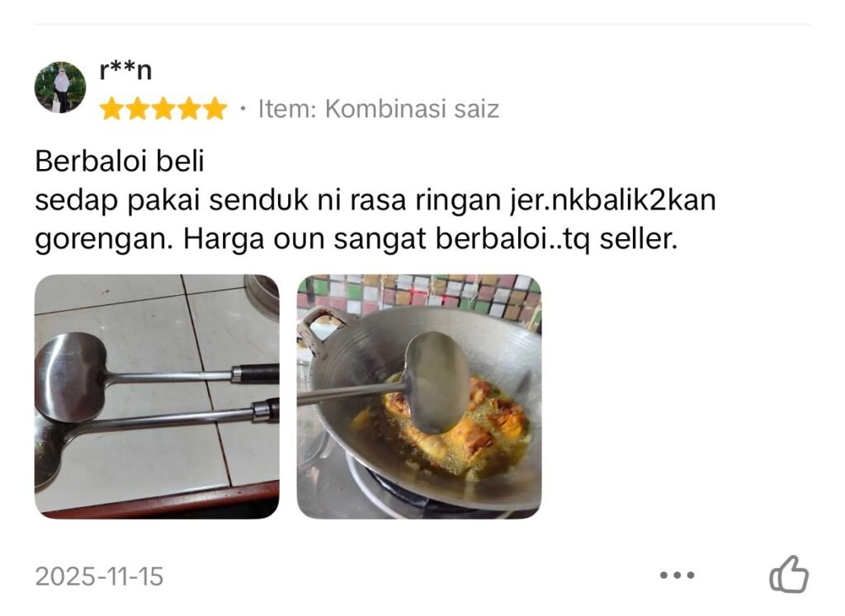Select the reviewer username r**n
The height and width of the screenshot is (616, 845).
[125, 71]
